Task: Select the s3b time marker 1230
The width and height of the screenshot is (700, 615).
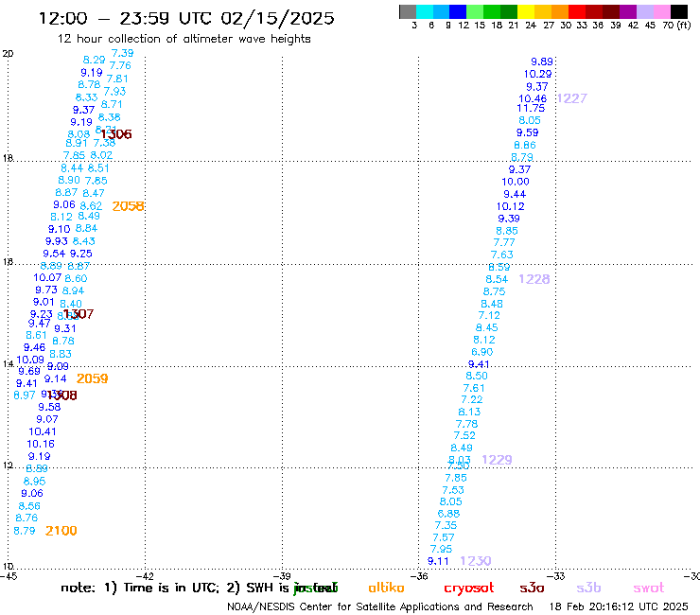Action: tap(476, 561)
